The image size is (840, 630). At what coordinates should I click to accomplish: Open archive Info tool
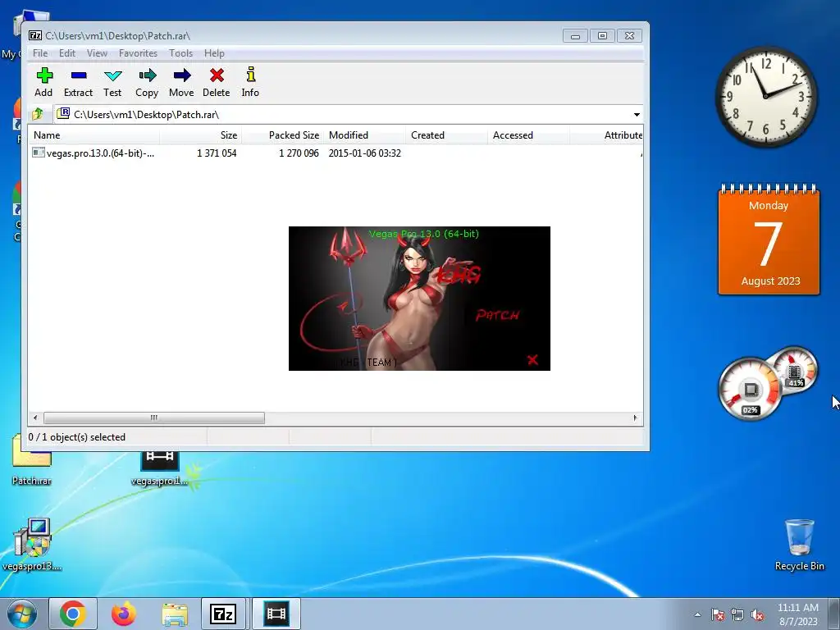point(250,82)
